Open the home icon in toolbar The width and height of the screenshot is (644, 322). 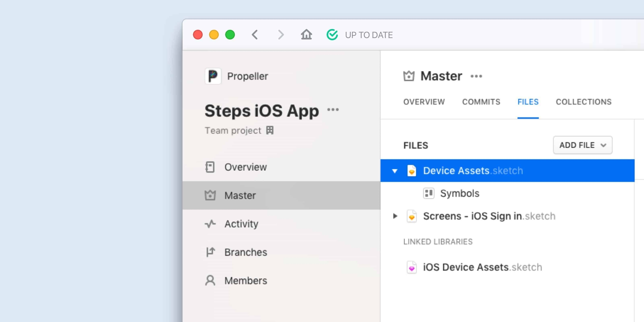306,34
